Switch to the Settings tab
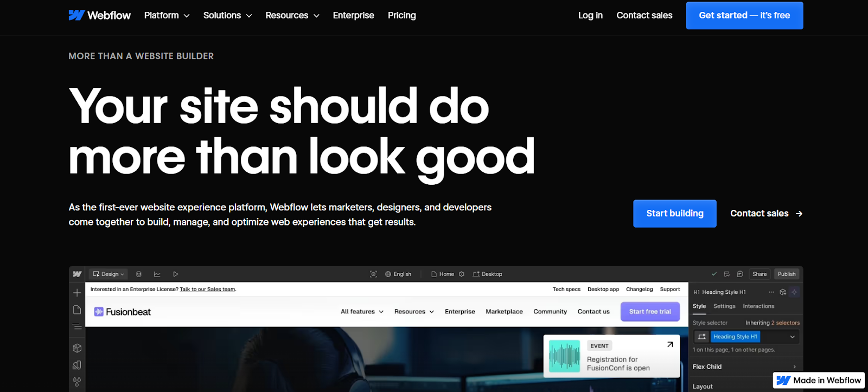 (724, 306)
